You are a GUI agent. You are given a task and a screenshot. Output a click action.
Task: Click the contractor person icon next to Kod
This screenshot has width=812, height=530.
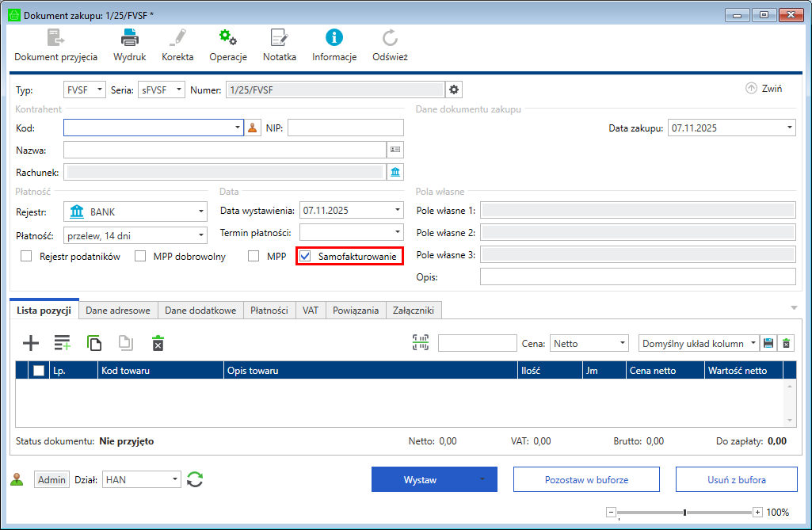point(254,128)
